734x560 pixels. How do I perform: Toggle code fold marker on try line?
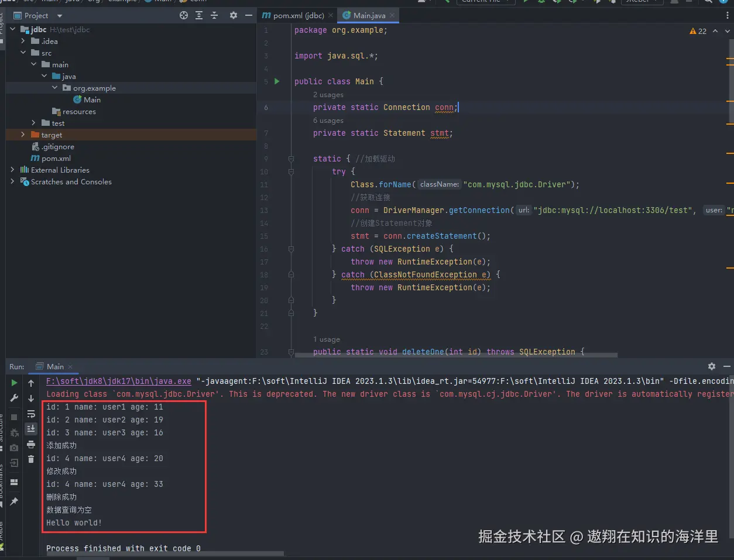click(291, 171)
